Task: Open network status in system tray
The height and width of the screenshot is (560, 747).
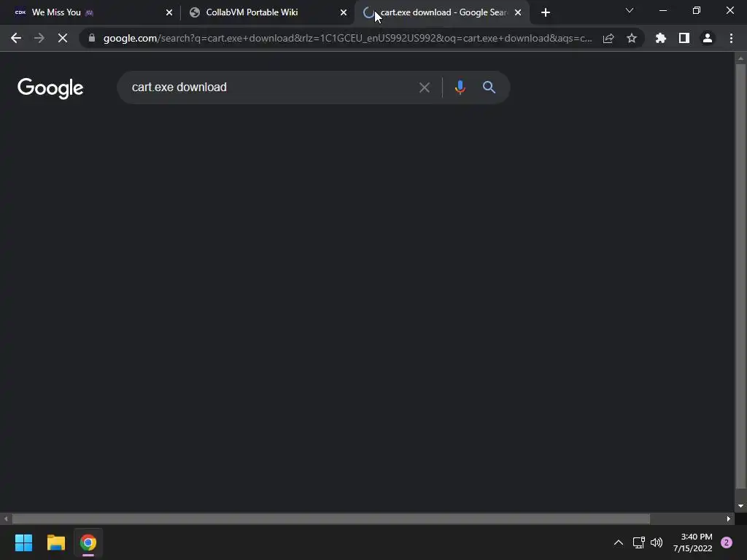Action: click(638, 542)
